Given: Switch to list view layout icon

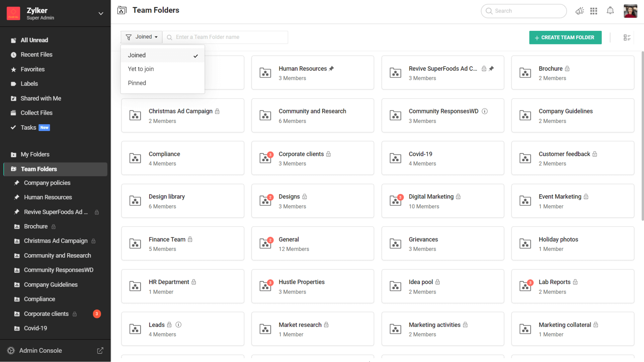Looking at the screenshot, I should [627, 37].
